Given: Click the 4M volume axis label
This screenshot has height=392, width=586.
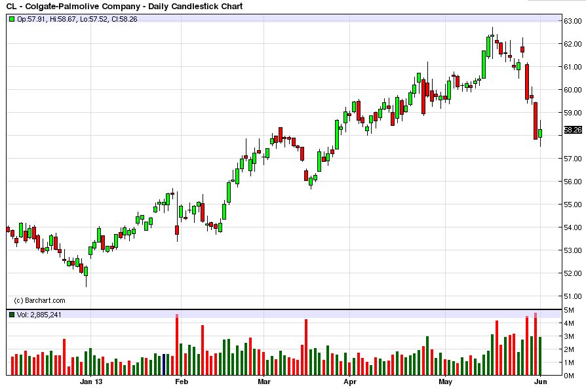Looking at the screenshot, I should (x=569, y=323).
